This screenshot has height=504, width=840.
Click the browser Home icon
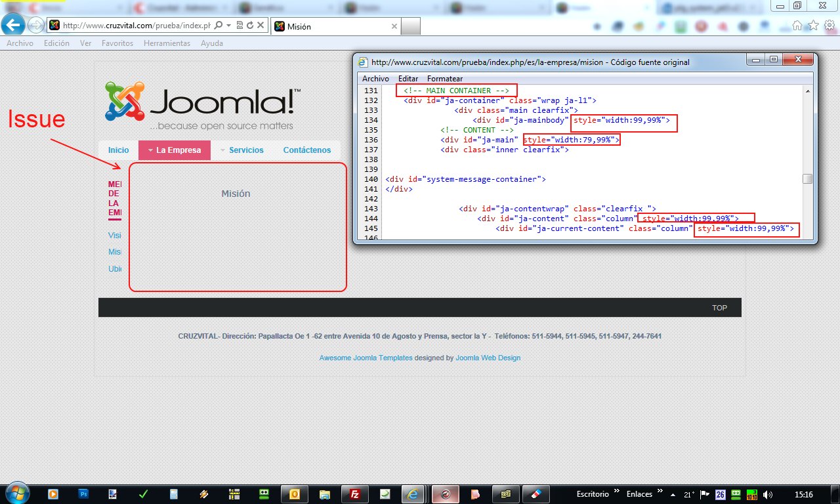[x=797, y=26]
